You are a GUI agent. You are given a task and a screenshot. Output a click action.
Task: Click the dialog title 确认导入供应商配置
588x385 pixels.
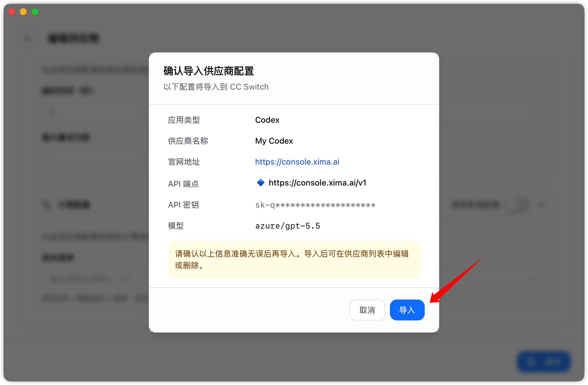click(209, 71)
